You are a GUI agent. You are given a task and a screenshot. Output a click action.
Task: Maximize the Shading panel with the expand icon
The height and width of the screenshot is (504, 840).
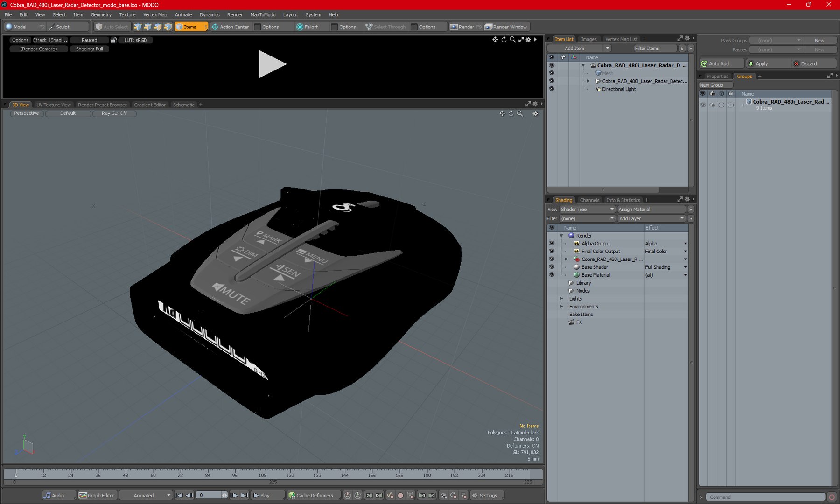[680, 200]
